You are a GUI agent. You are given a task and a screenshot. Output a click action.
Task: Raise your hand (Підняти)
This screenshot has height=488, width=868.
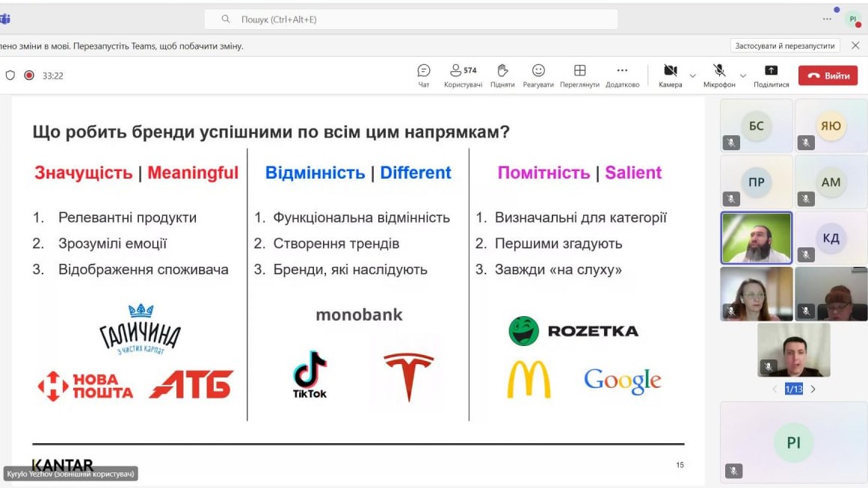click(x=502, y=75)
